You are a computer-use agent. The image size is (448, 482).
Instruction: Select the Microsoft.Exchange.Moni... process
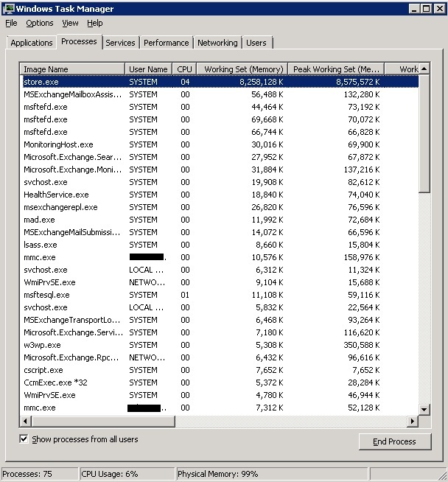[x=220, y=170]
